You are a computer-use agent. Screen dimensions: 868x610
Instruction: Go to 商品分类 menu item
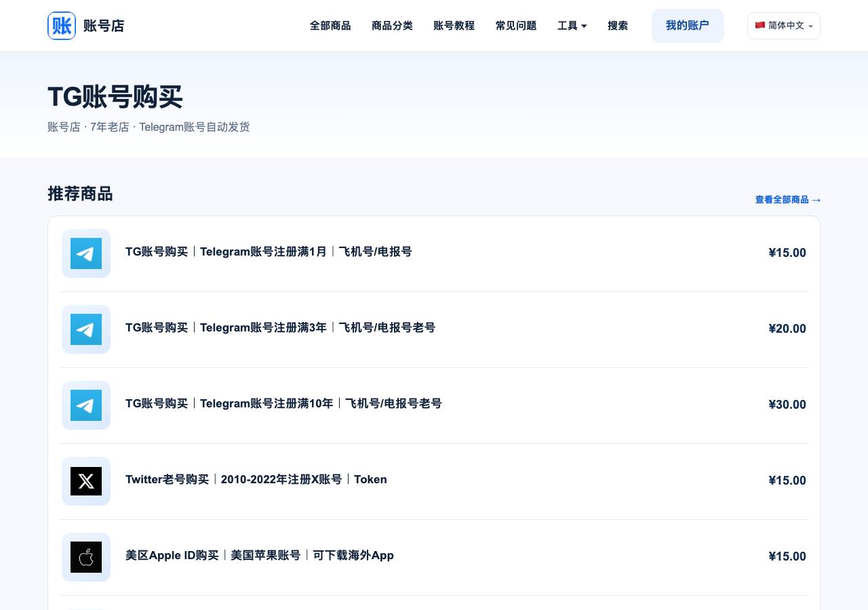point(392,26)
